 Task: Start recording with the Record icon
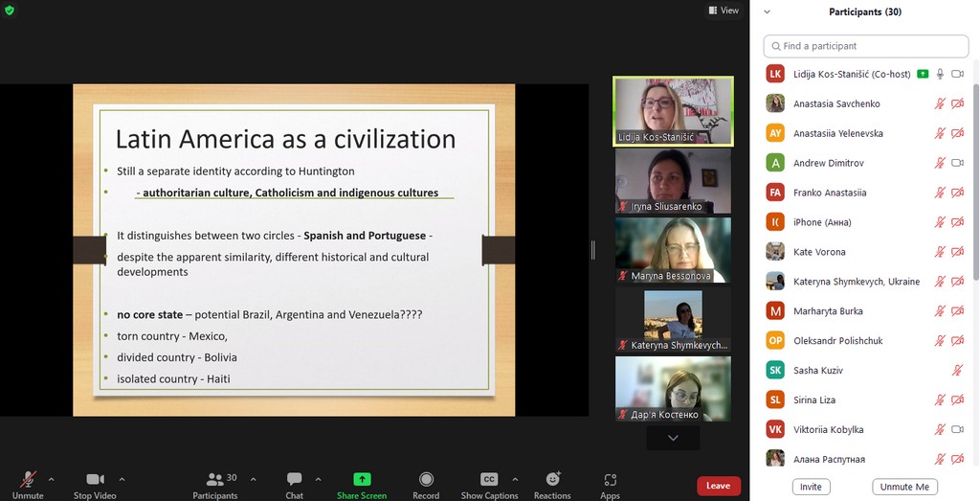tap(426, 479)
